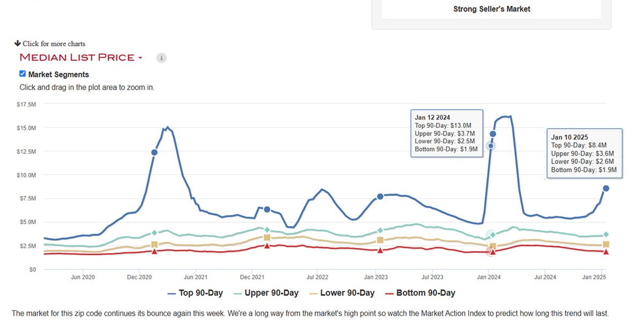The image size is (644, 324).
Task: Toggle the Market Segments checkbox
Action: point(22,73)
